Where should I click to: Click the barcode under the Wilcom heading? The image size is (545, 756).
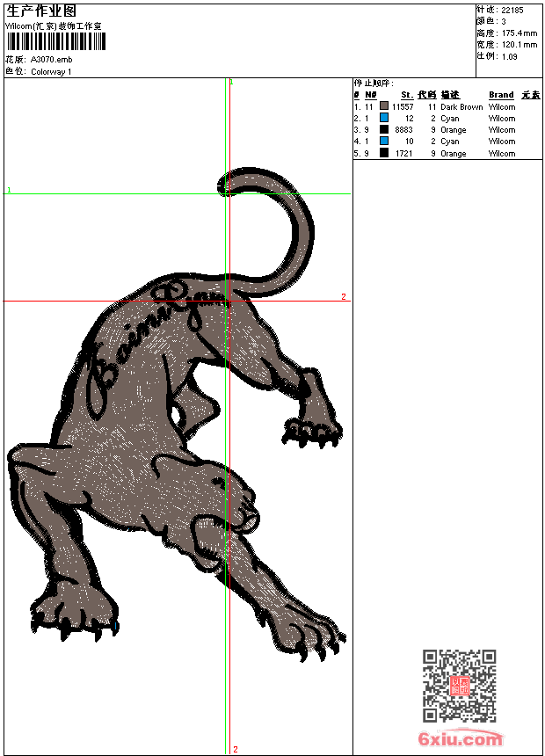[54, 42]
